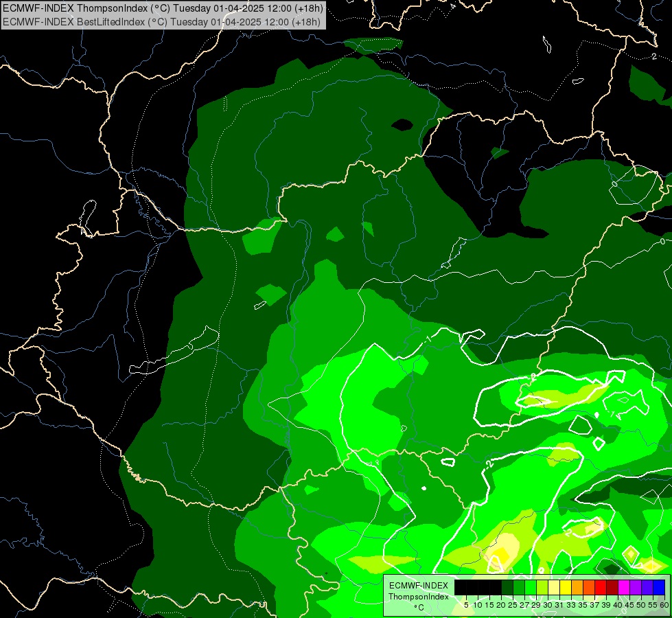
Task: Select the dark green 20–25 legend swatch
Action: [x=507, y=588]
